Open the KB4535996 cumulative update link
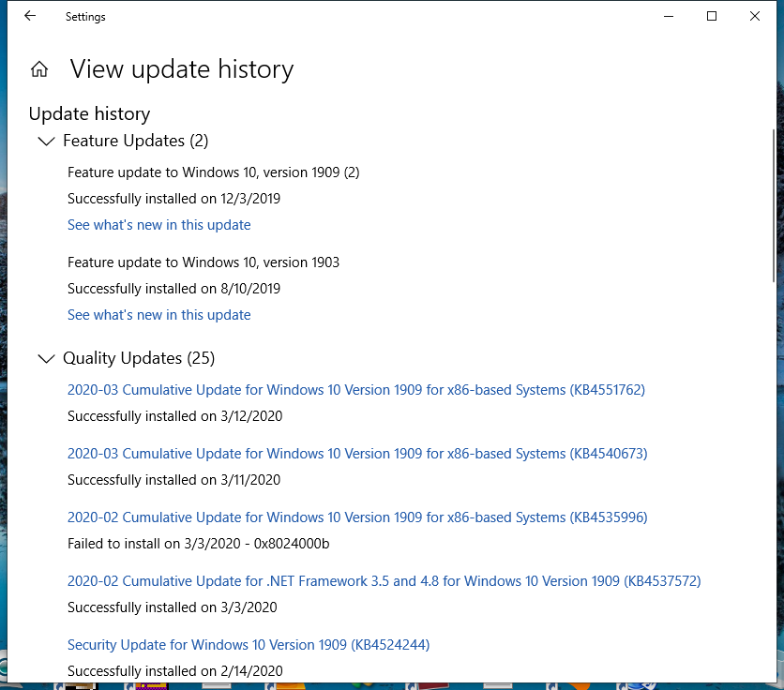Image resolution: width=784 pixels, height=690 pixels. click(x=357, y=517)
